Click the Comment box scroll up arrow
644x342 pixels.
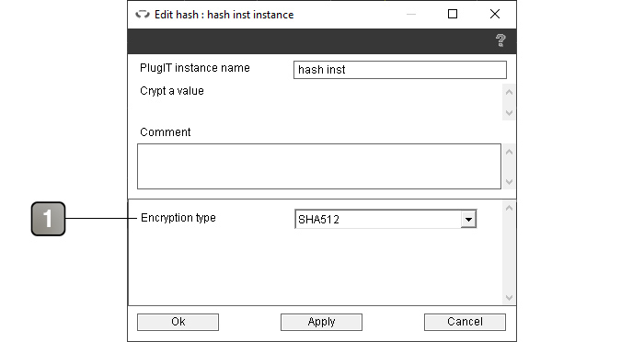[509, 152]
